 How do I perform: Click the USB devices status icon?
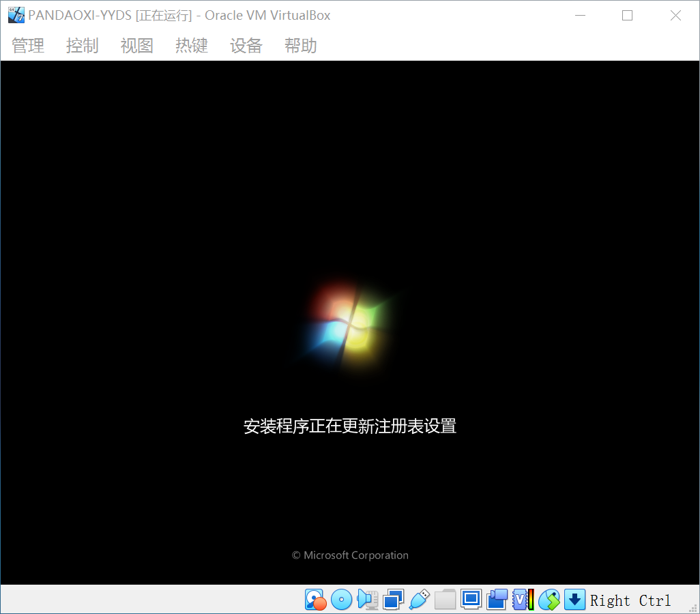coord(419,600)
